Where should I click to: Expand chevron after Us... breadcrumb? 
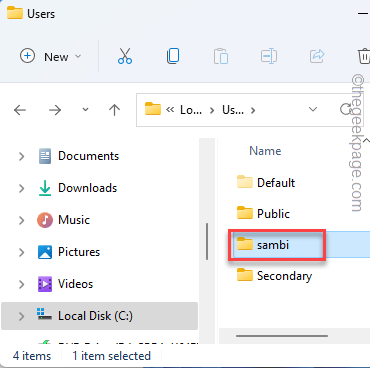click(253, 110)
